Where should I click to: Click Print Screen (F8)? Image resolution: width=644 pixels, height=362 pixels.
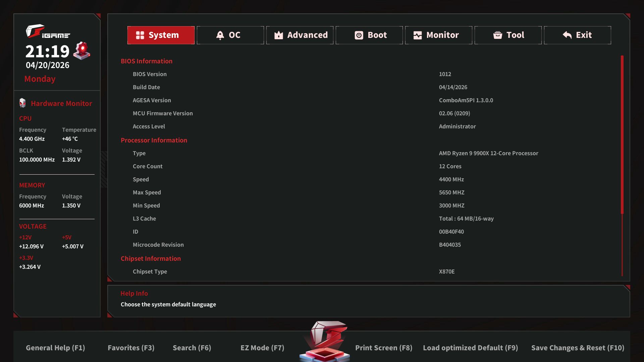[x=384, y=348]
